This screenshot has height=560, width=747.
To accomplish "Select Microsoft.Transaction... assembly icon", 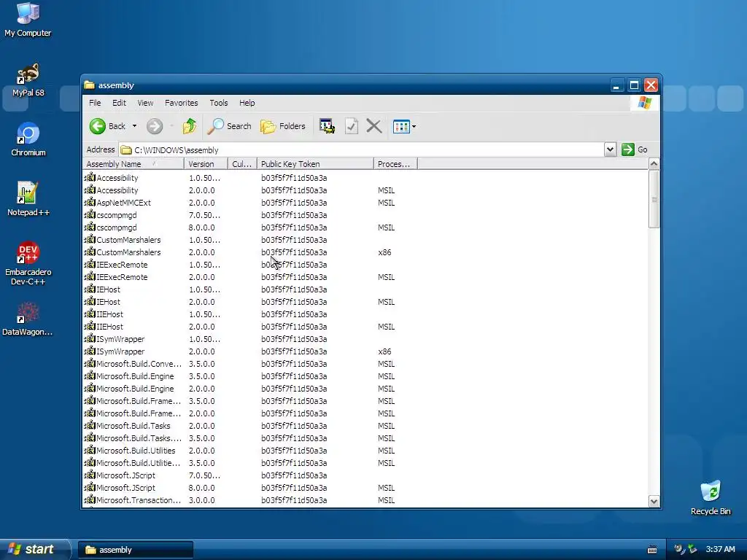I will pyautogui.click(x=90, y=499).
